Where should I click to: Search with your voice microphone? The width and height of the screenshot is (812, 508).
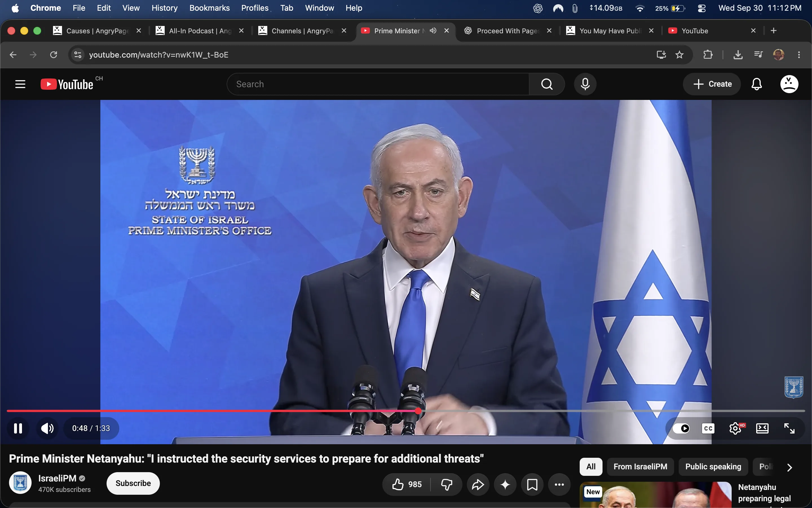tap(585, 84)
